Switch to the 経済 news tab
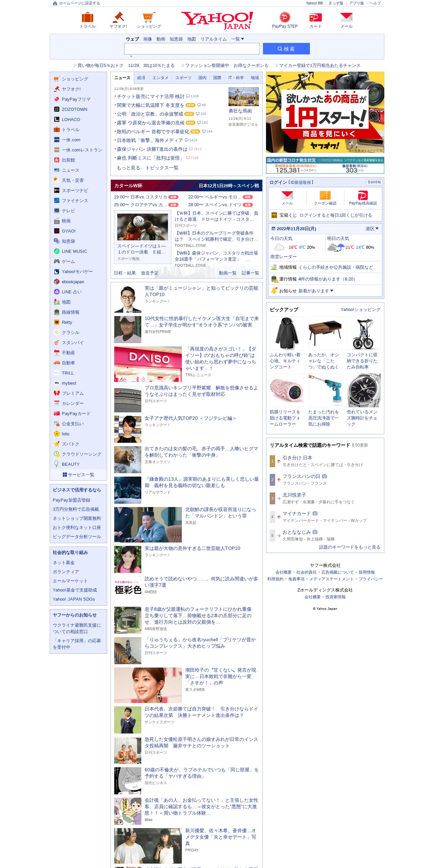 141,78
